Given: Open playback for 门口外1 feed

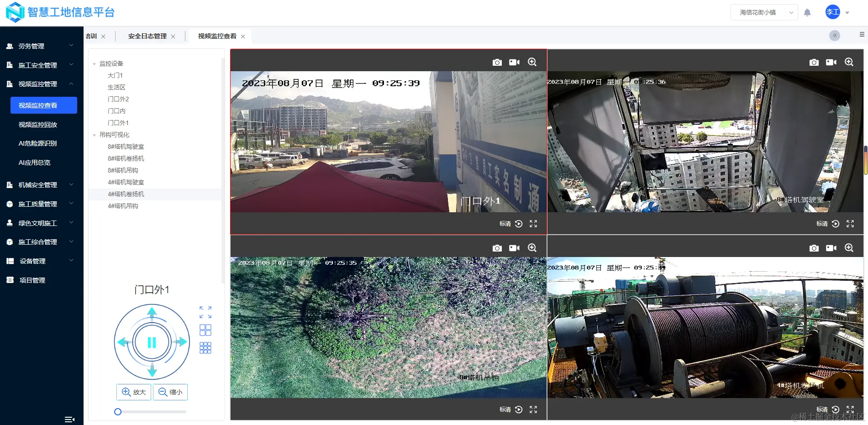Looking at the screenshot, I should 519,224.
